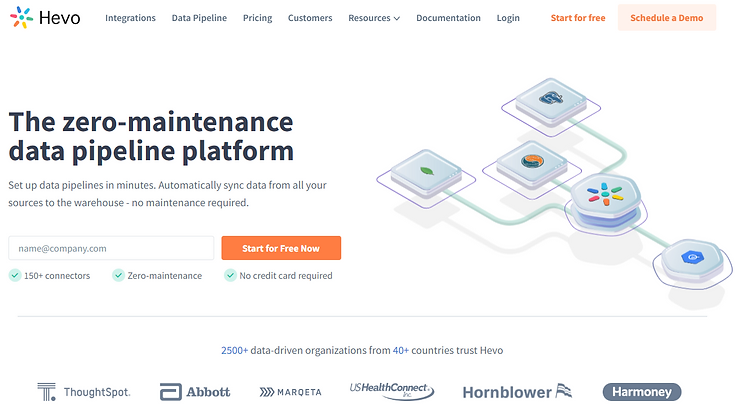This screenshot has height=410, width=740.
Task: Expand the Resources dropdown menu
Action: tap(374, 18)
